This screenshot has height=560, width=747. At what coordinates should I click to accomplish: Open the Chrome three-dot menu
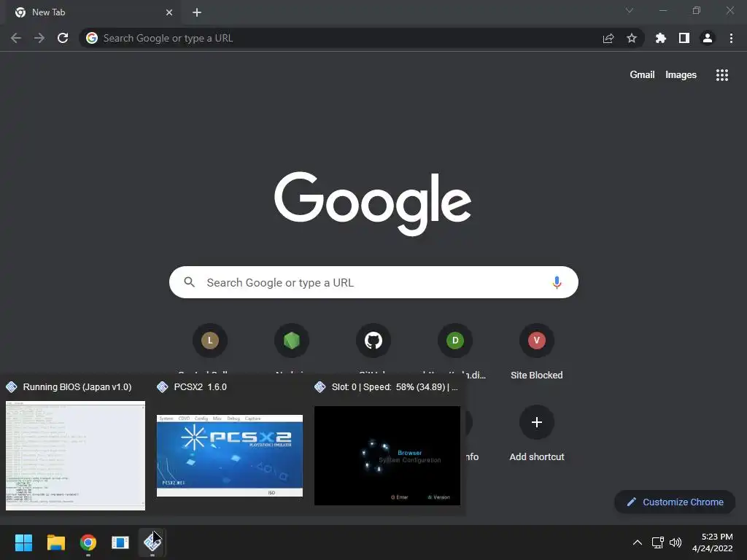pos(731,38)
